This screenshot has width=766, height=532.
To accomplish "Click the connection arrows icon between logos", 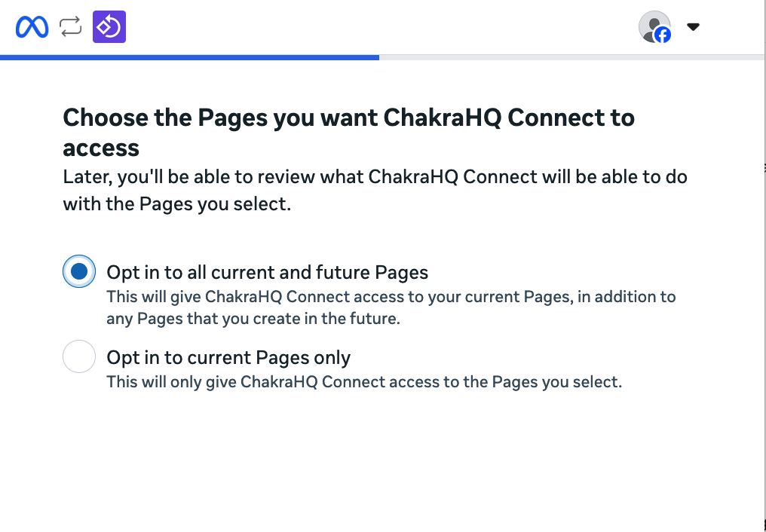I will (x=70, y=28).
